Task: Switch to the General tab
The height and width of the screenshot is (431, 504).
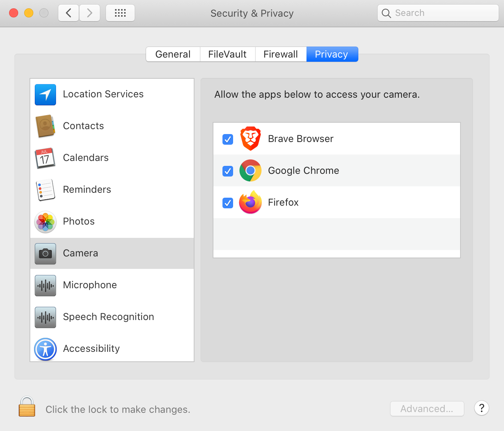Action: tap(173, 54)
